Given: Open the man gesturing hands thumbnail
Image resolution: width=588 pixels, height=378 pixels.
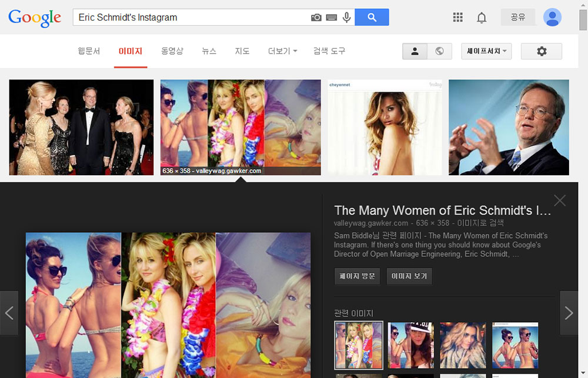Looking at the screenshot, I should click(x=509, y=127).
